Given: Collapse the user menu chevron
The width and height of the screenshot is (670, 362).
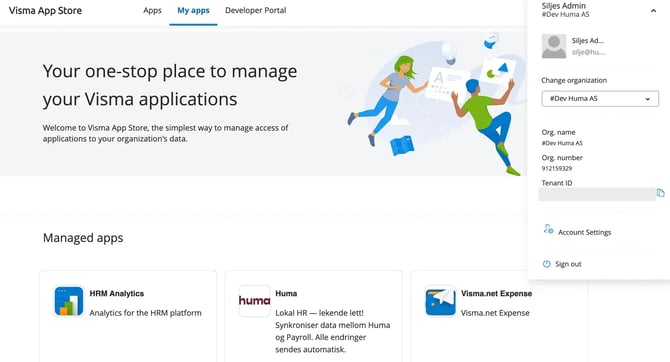Looking at the screenshot, I should tap(653, 11).
